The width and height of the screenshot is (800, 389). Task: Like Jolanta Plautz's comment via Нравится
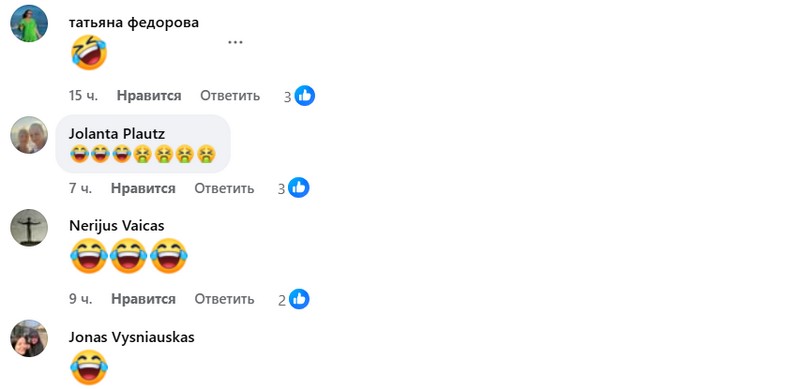click(143, 188)
